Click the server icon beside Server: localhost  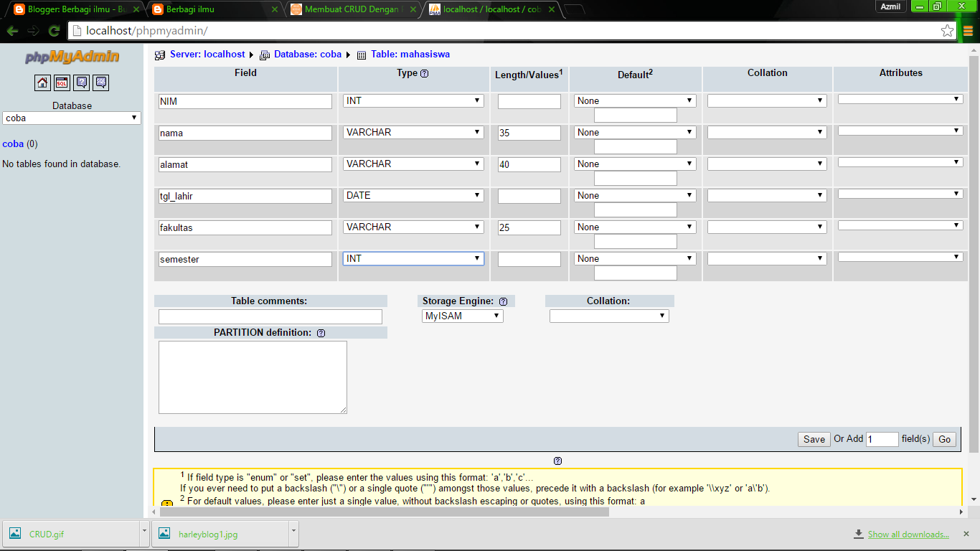(159, 54)
